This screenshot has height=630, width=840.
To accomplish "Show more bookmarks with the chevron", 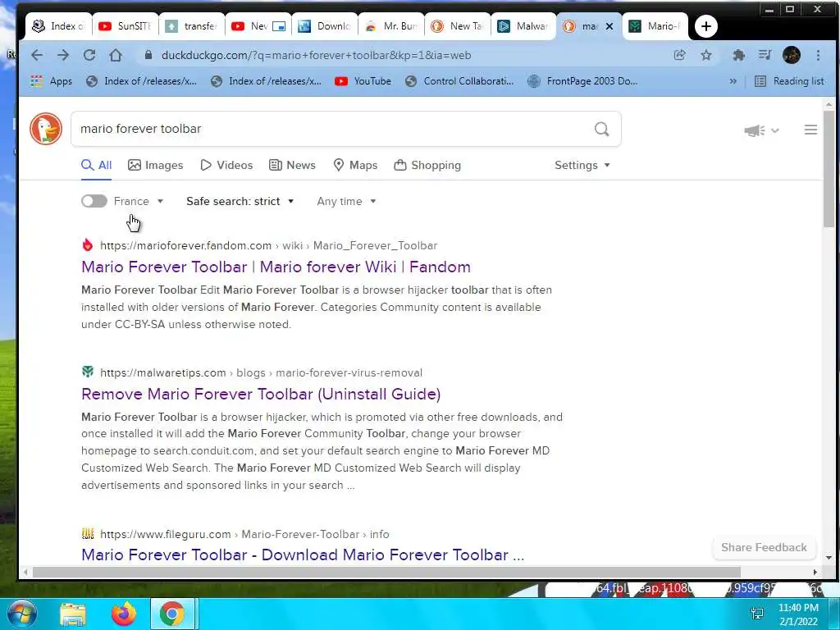I will [733, 81].
